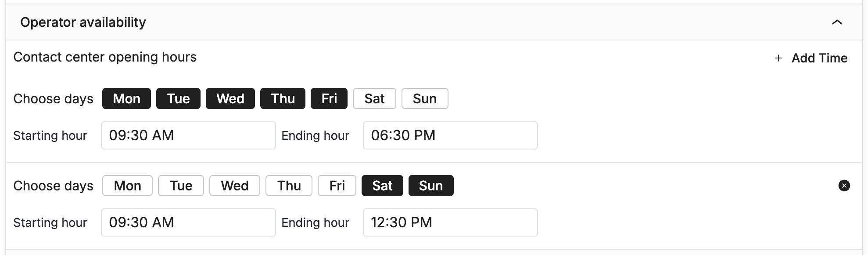
Task: Edit the 06:30 PM ending hour field
Action: [450, 135]
